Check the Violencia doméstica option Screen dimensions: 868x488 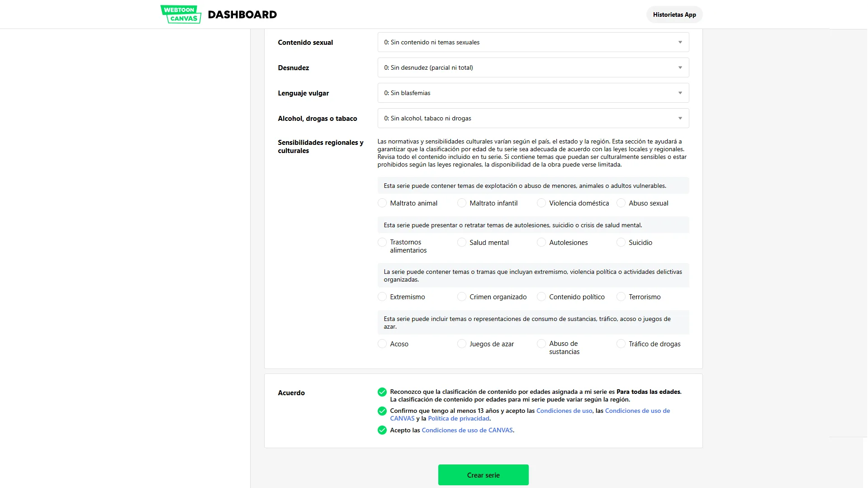[x=541, y=203]
